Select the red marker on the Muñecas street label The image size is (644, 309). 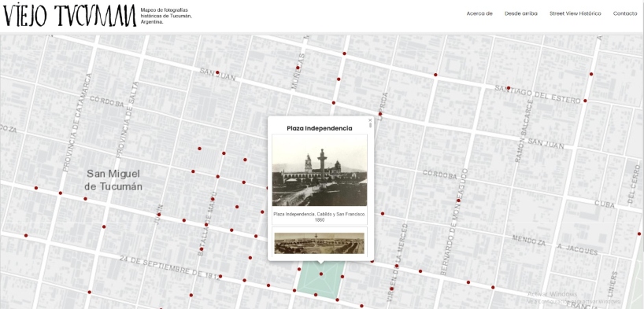pyautogui.click(x=298, y=68)
